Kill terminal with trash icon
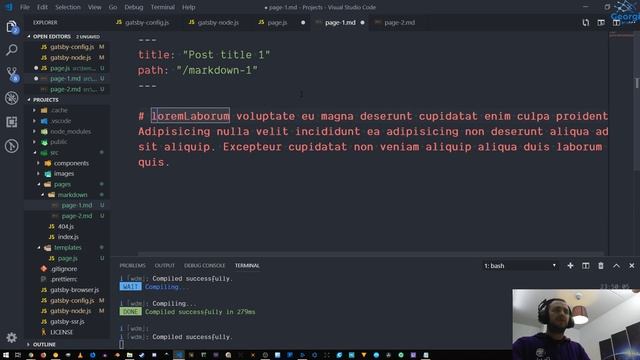Viewport: 640px width, 360px height. [601, 266]
